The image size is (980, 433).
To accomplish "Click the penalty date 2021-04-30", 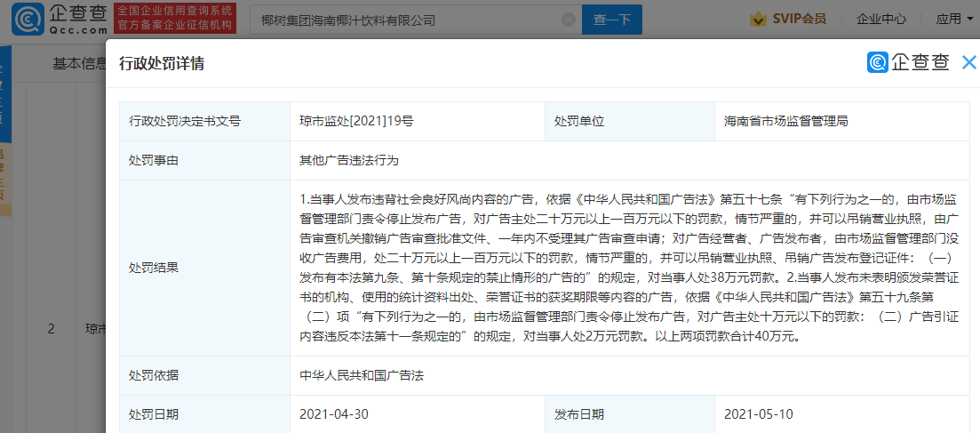I will [x=334, y=414].
